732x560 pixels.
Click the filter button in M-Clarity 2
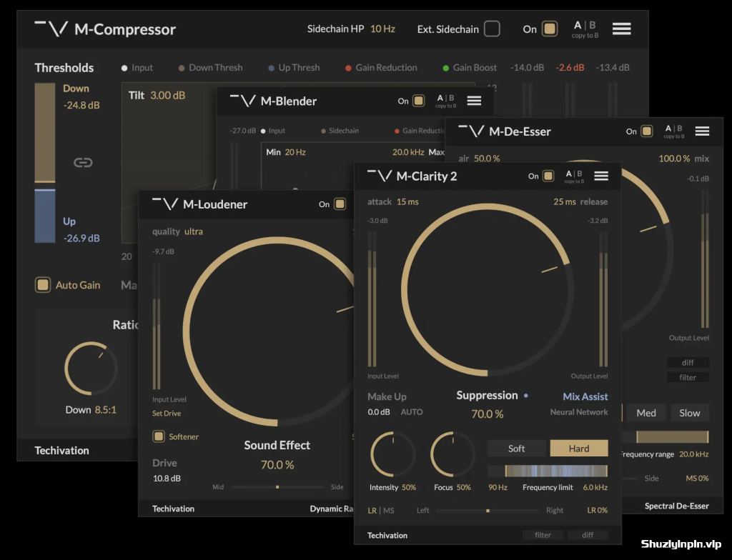click(543, 535)
